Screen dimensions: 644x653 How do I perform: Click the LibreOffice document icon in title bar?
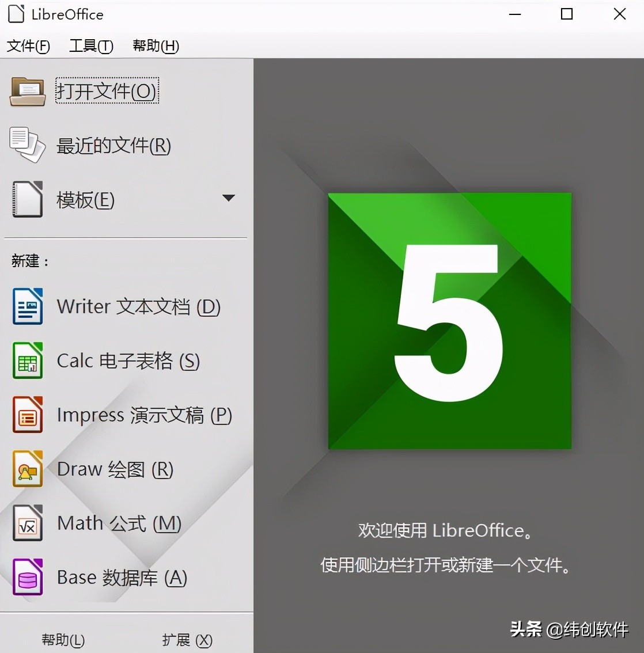click(x=16, y=14)
